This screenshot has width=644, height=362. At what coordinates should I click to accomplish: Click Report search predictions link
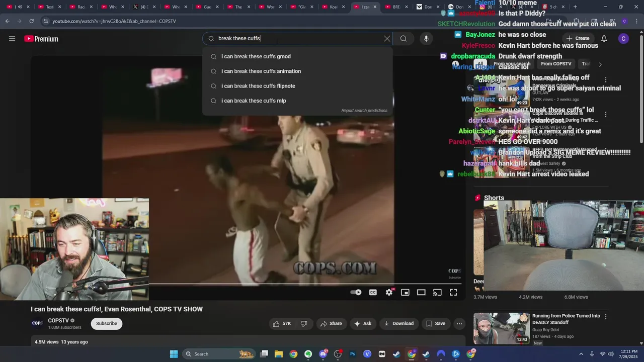[x=364, y=111]
